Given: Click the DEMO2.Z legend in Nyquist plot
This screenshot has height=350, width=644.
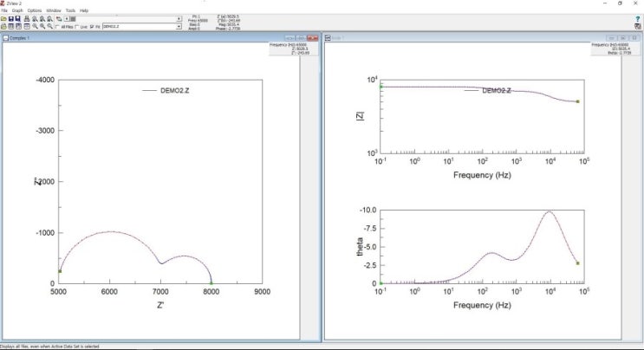Looking at the screenshot, I should (160, 89).
